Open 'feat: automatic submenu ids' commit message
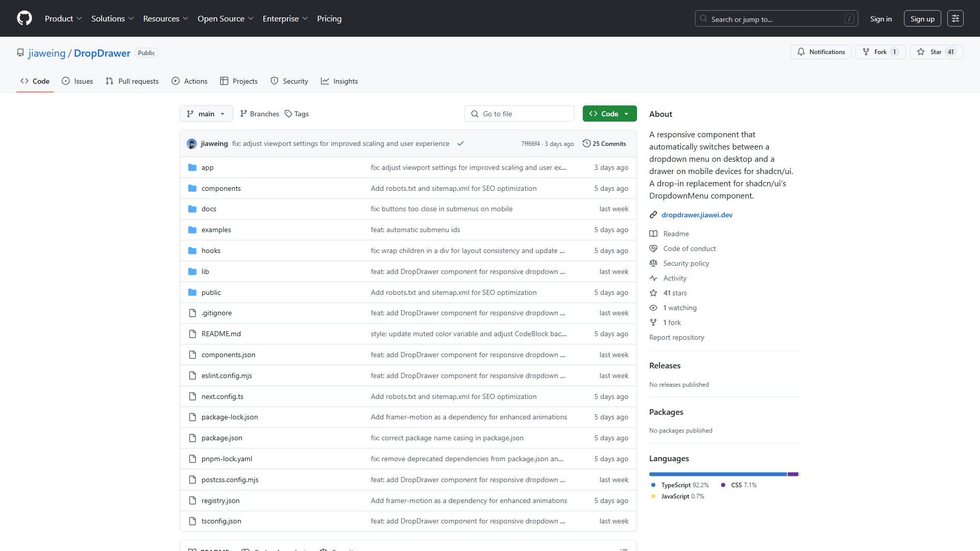The width and height of the screenshot is (980, 551). click(415, 230)
